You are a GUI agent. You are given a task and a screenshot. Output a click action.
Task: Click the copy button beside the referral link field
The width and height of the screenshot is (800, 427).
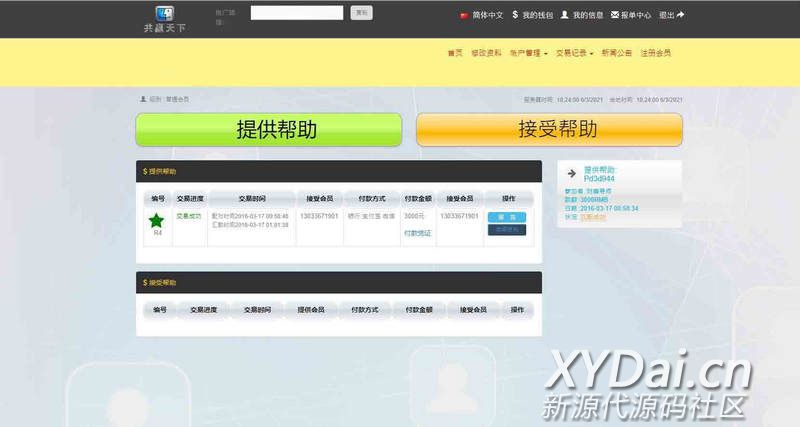pos(362,13)
